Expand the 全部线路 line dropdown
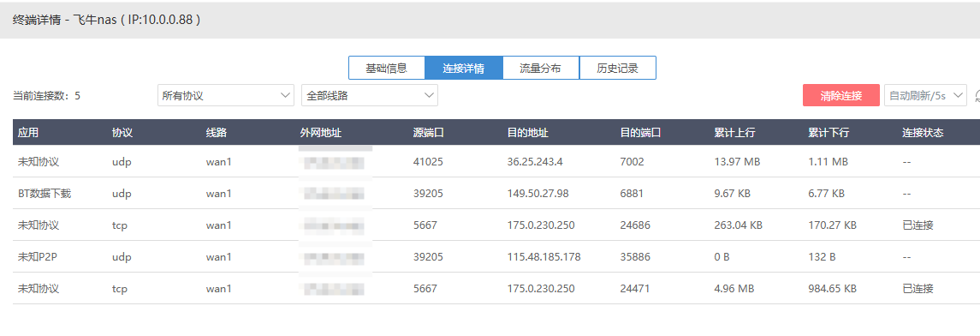The width and height of the screenshot is (980, 336). tap(370, 96)
